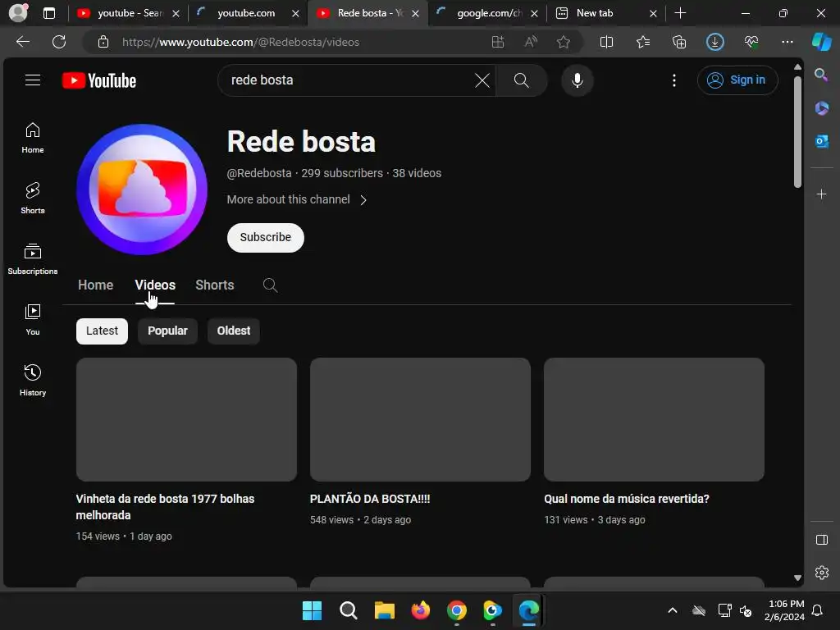840x630 pixels.
Task: Select the Latest sort filter
Action: pos(102,331)
